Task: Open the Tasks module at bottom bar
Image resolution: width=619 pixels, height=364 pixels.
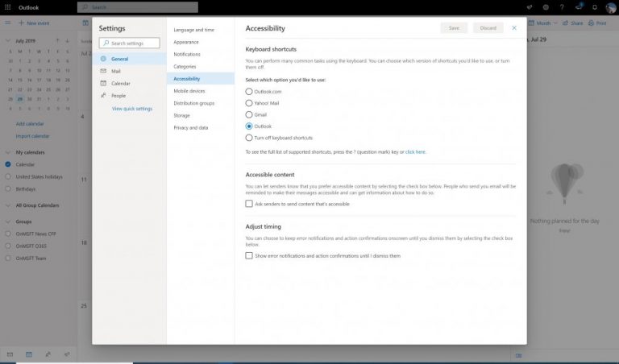Action: coord(67,354)
